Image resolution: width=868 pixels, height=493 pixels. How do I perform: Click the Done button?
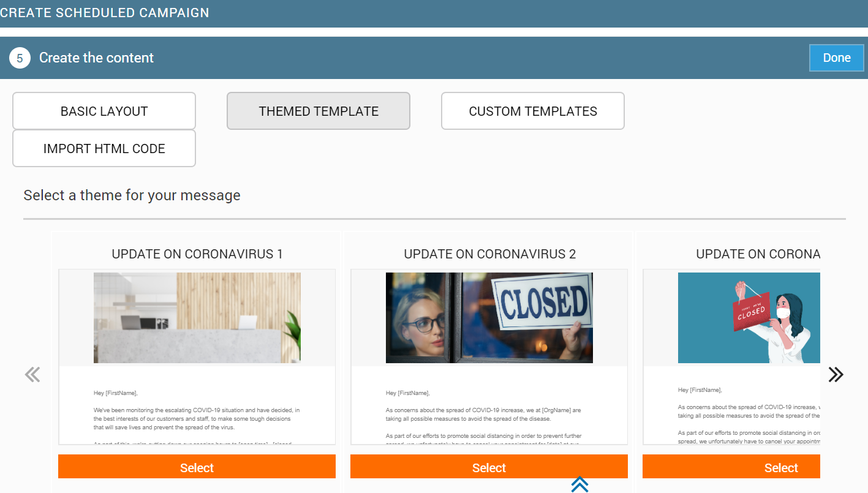(837, 58)
